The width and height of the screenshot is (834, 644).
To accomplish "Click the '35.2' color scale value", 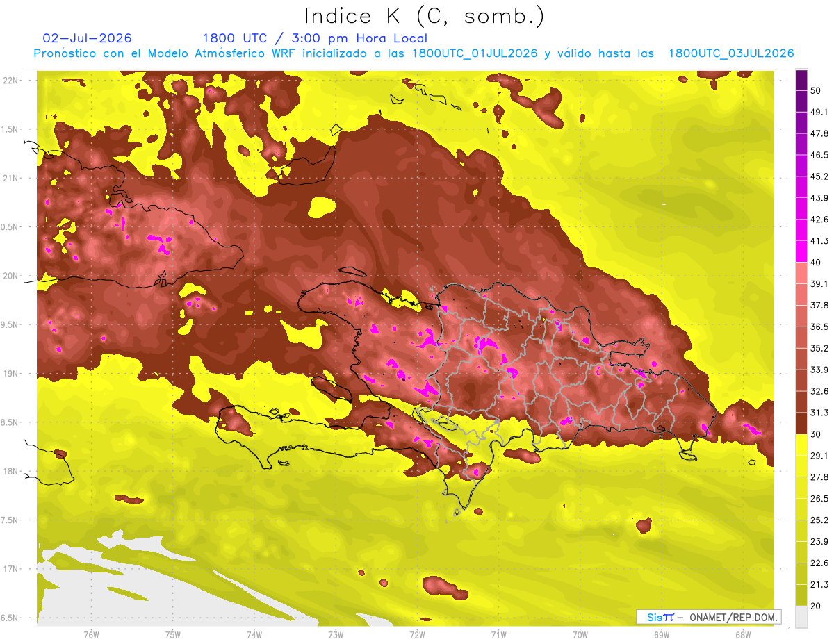I will 819,348.
